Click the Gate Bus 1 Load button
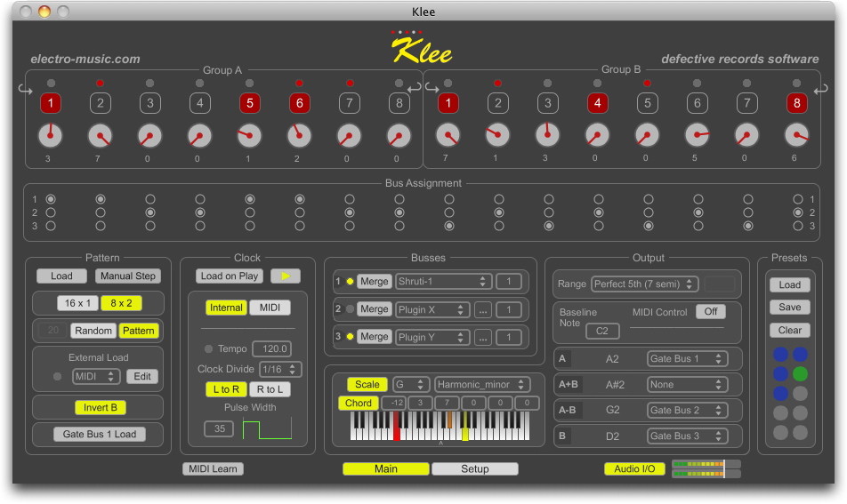This screenshot has width=847, height=504. [100, 434]
